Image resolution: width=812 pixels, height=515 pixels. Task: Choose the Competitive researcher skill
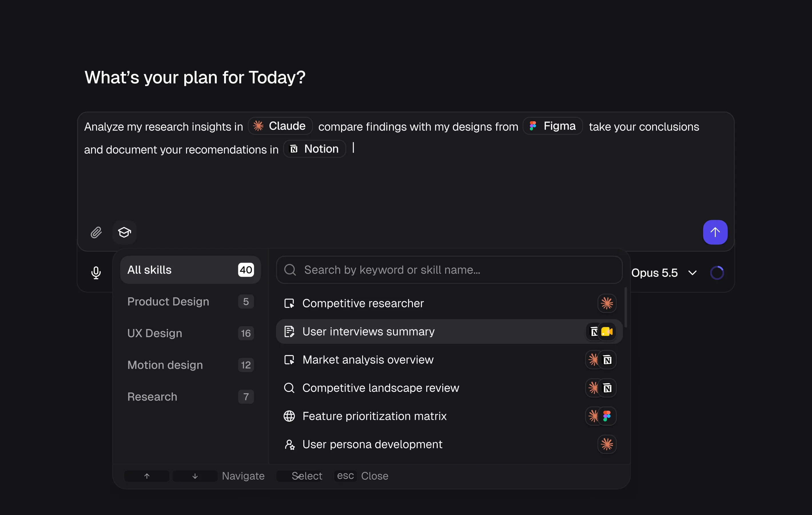[449, 303]
